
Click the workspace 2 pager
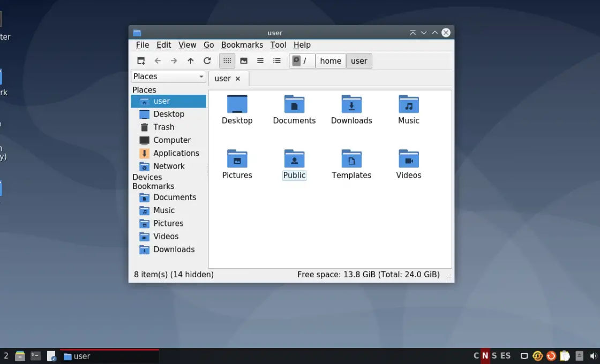[x=6, y=356]
